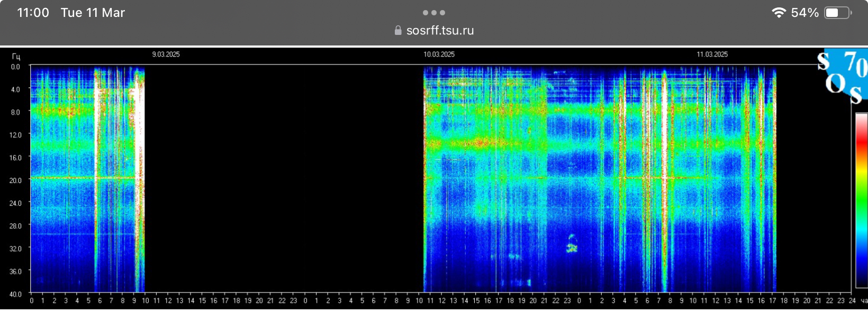This screenshot has height=312, width=868.
Task: Click the rainbow color scale legend
Action: 862,200
